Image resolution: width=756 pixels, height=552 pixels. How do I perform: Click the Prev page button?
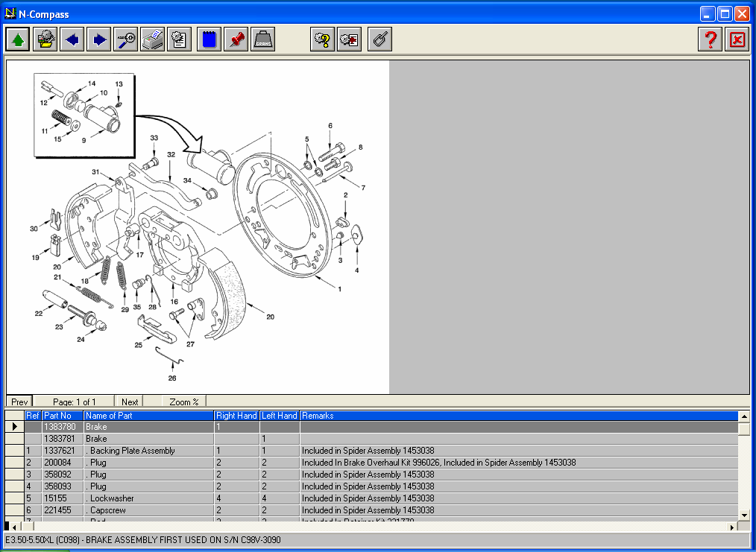click(19, 402)
